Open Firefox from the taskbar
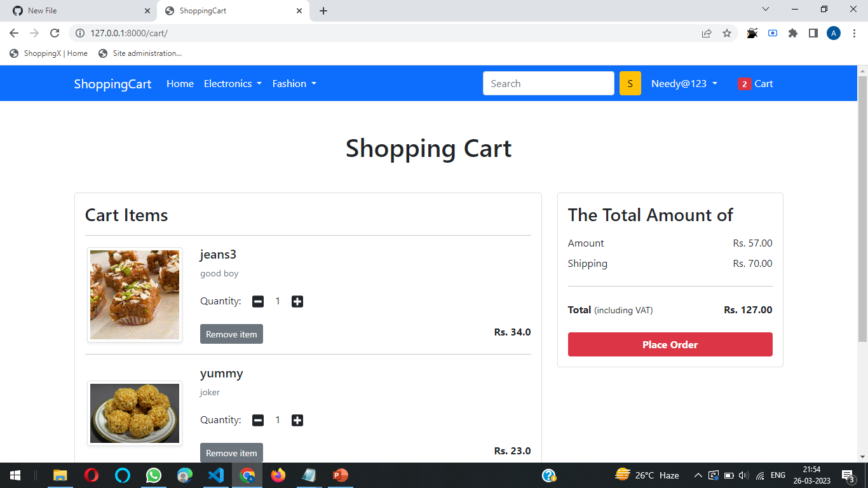The height and width of the screenshot is (488, 868). click(x=278, y=475)
